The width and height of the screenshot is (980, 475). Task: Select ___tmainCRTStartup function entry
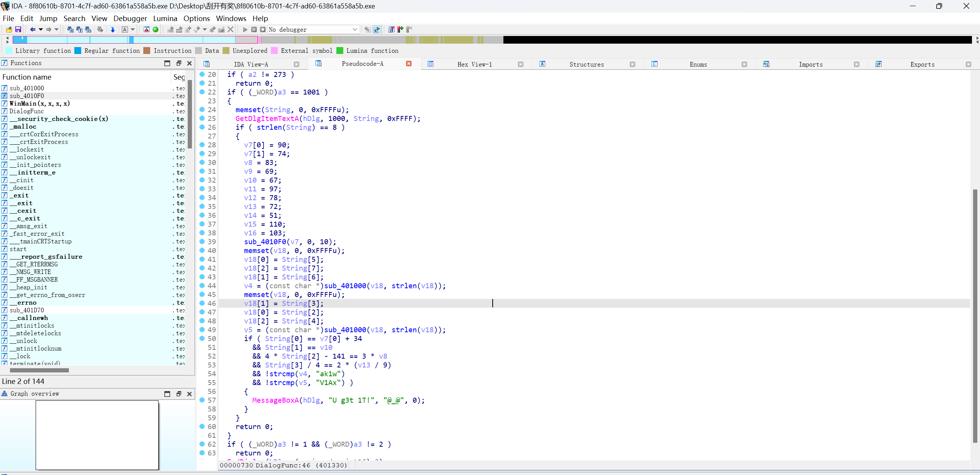[41, 241]
